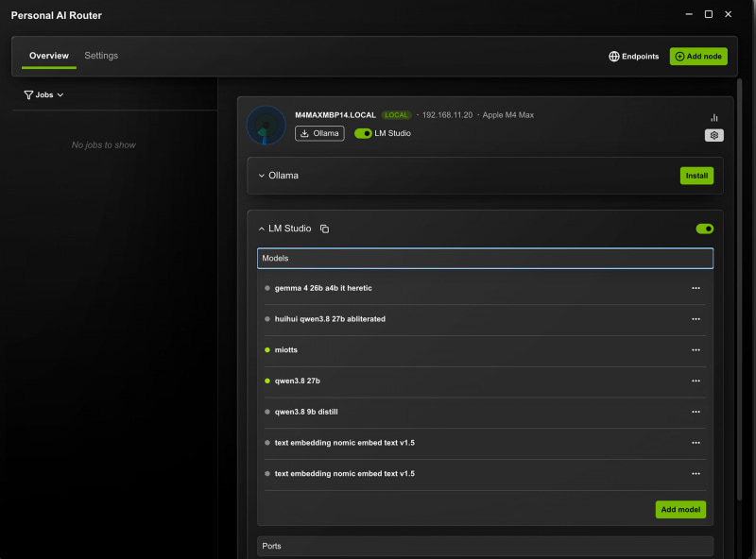Screen dimensions: 756x559
Task: Click the Install button for Ollama
Action: [x=696, y=176]
